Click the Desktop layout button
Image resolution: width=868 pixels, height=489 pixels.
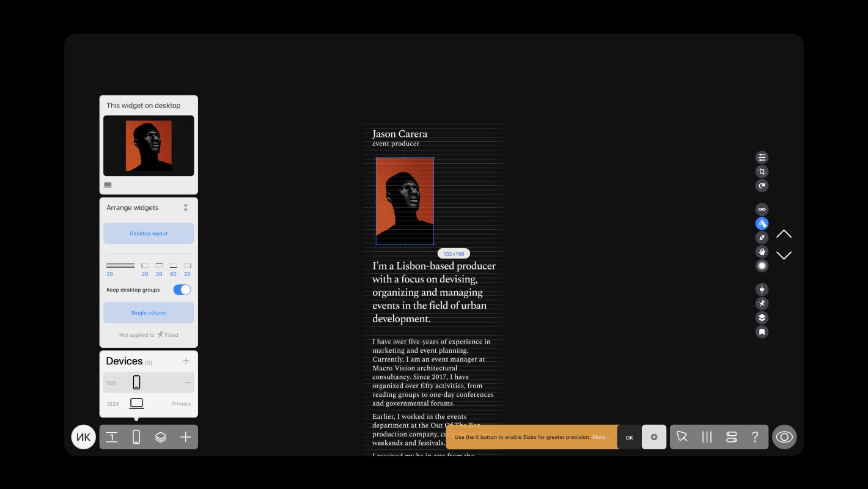tap(149, 233)
